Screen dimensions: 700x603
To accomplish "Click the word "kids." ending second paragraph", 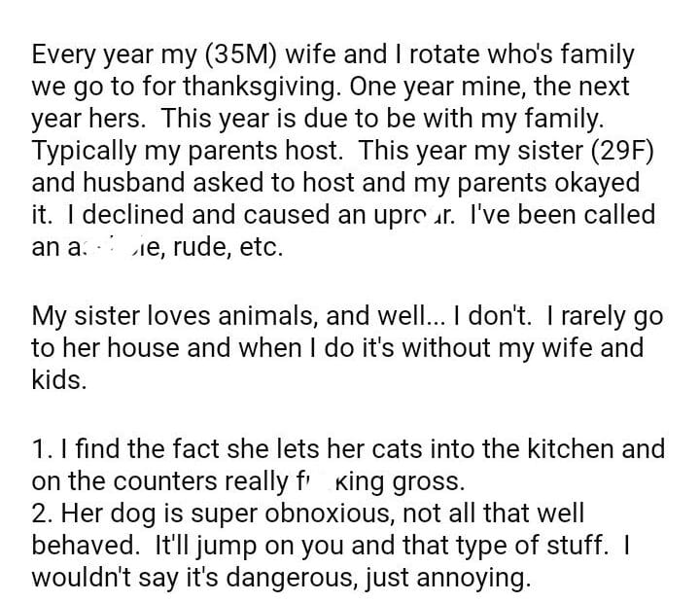I will [x=59, y=380].
